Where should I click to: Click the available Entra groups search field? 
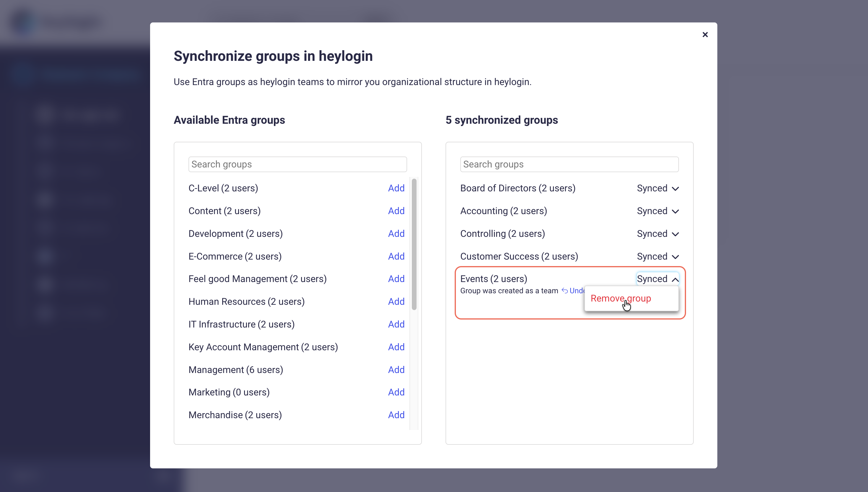(298, 164)
